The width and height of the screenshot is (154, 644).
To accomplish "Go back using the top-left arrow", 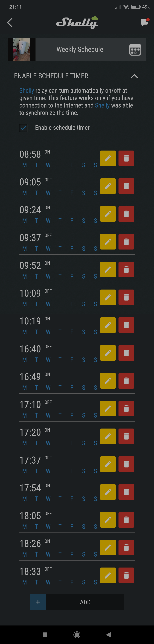I will (10, 23).
